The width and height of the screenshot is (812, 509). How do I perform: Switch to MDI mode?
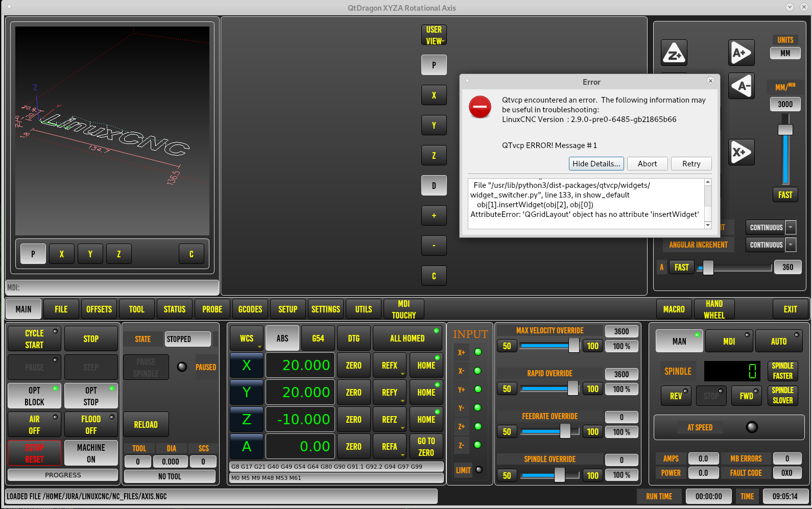(x=729, y=341)
